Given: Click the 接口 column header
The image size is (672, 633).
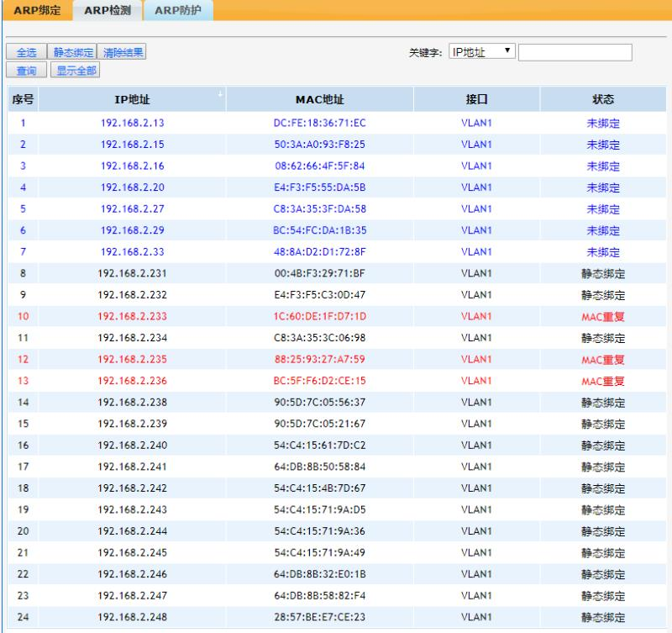Looking at the screenshot, I should point(476,100).
